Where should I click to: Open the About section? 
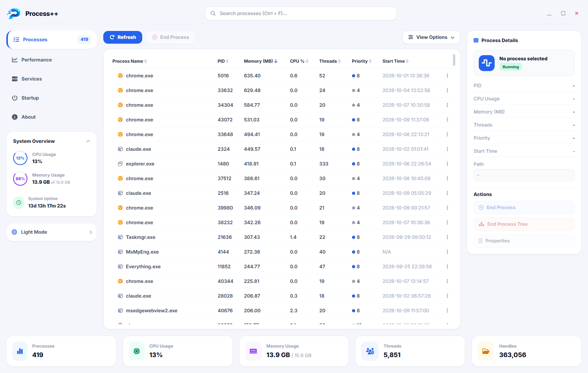point(52,117)
